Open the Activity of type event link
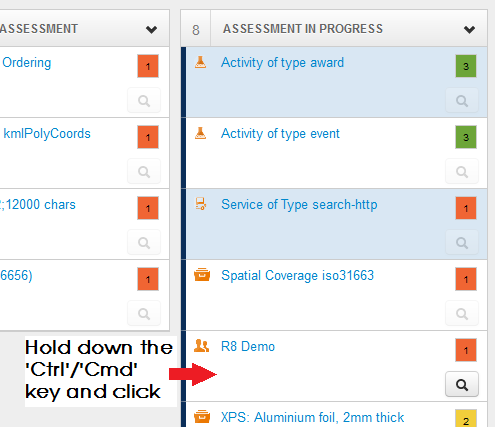The width and height of the screenshot is (495, 427). click(280, 134)
